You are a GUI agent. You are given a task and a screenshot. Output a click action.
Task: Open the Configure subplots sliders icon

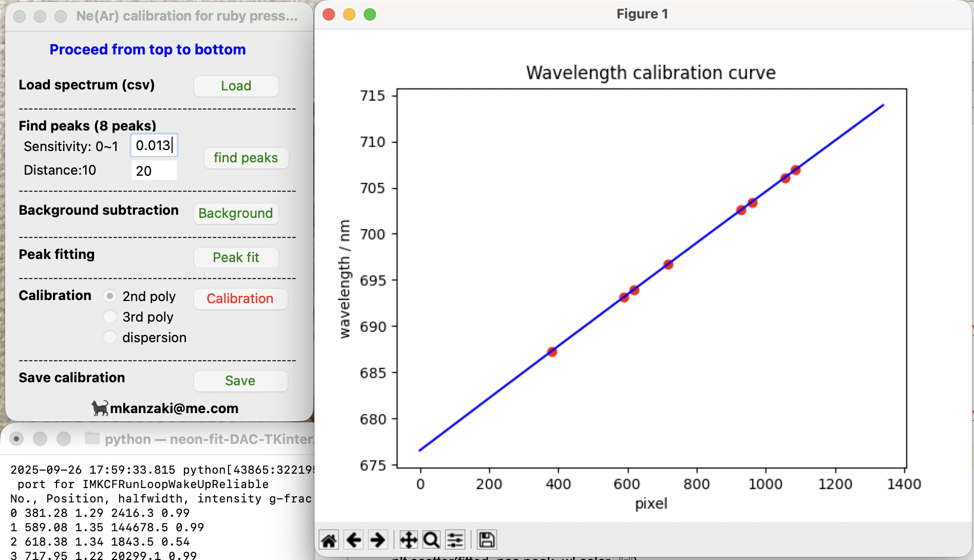pyautogui.click(x=455, y=540)
